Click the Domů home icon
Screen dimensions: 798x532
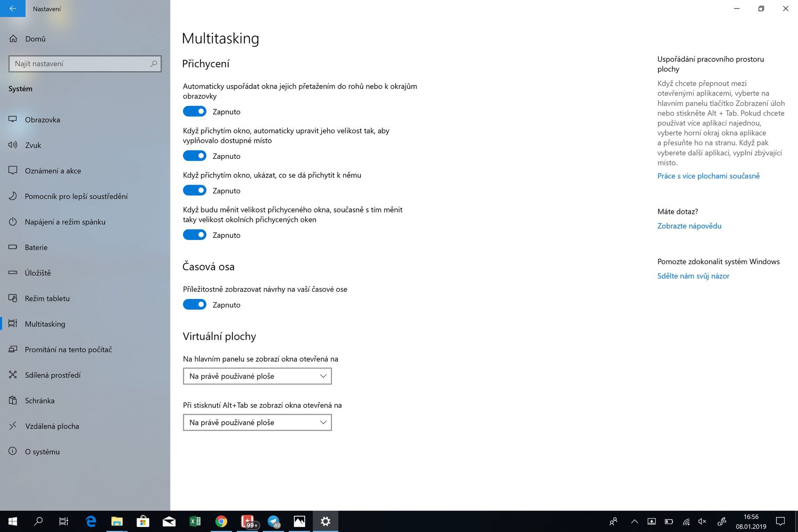[14, 38]
